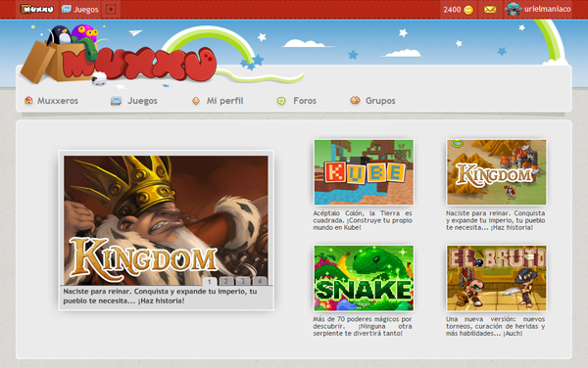This screenshot has height=368, width=588.
Task: Open the mail envelope icon
Action: click(490, 10)
